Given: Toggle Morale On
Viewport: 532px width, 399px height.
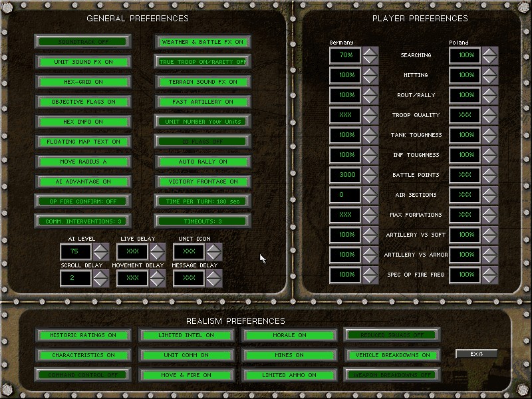Looking at the screenshot, I should click(289, 335).
